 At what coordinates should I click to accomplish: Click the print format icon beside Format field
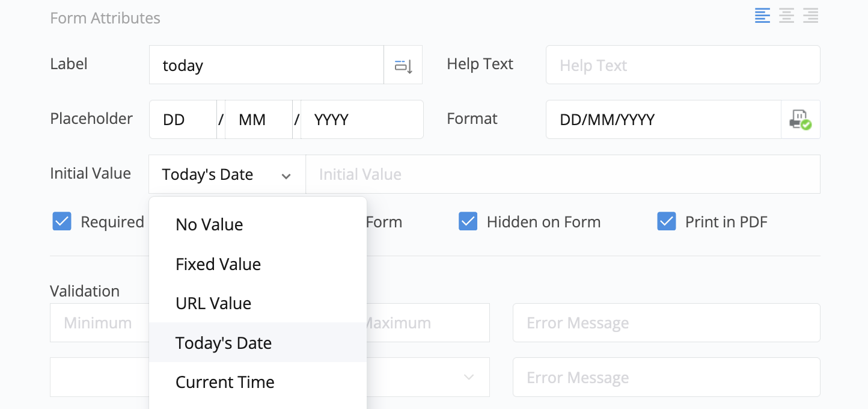[800, 120]
